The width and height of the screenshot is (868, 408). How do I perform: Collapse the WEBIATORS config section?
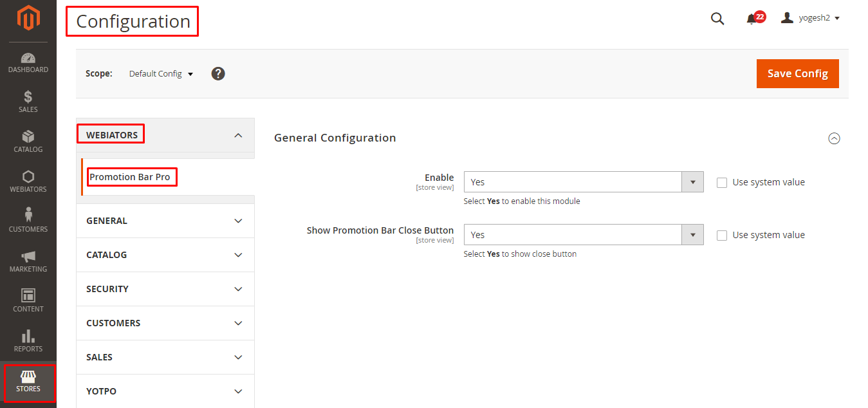[165, 135]
